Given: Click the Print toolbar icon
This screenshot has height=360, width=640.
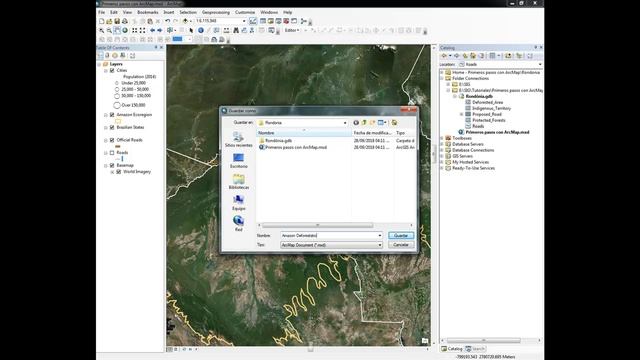Looking at the screenshot, I should coord(125,21).
